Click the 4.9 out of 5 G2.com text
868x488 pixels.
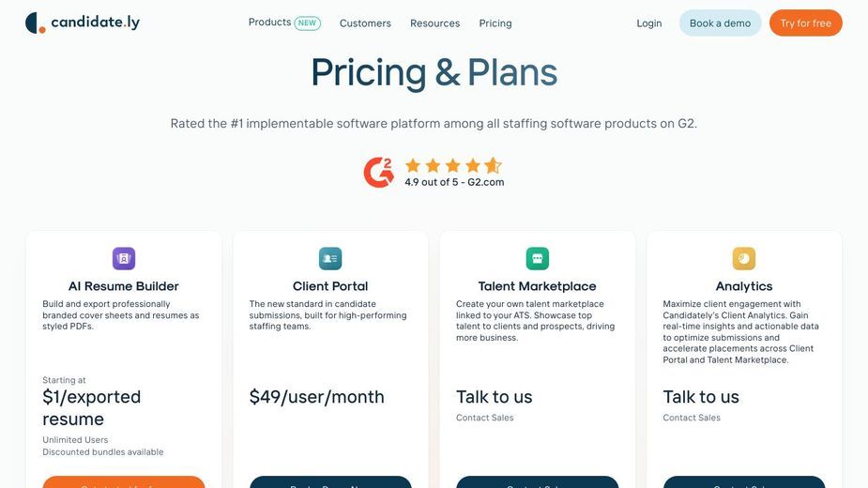[454, 182]
